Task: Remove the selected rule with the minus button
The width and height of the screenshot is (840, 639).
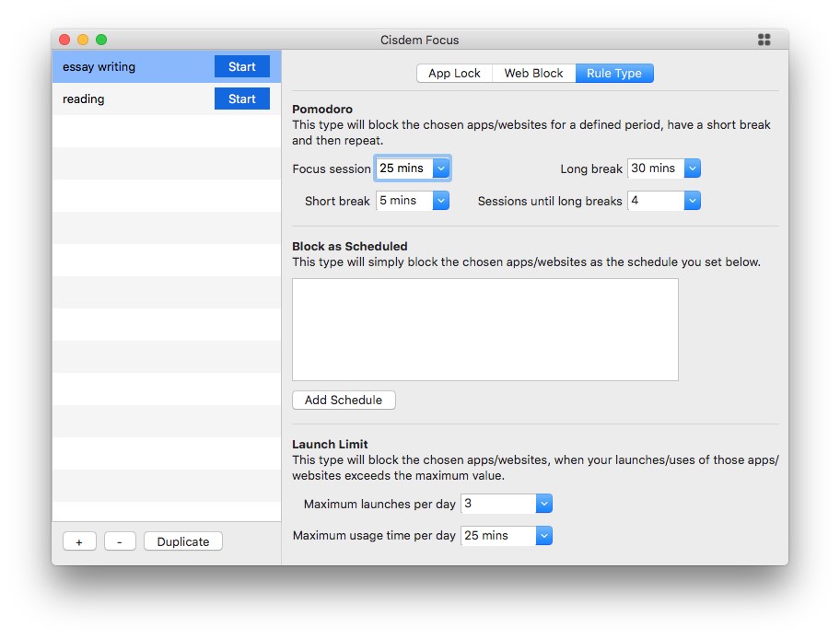Action: pyautogui.click(x=120, y=540)
